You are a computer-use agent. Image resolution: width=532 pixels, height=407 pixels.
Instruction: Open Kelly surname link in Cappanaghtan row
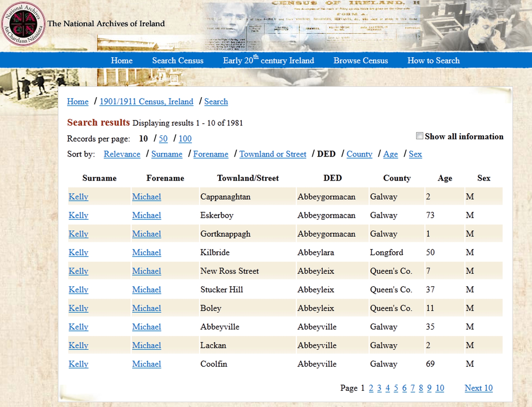click(78, 196)
